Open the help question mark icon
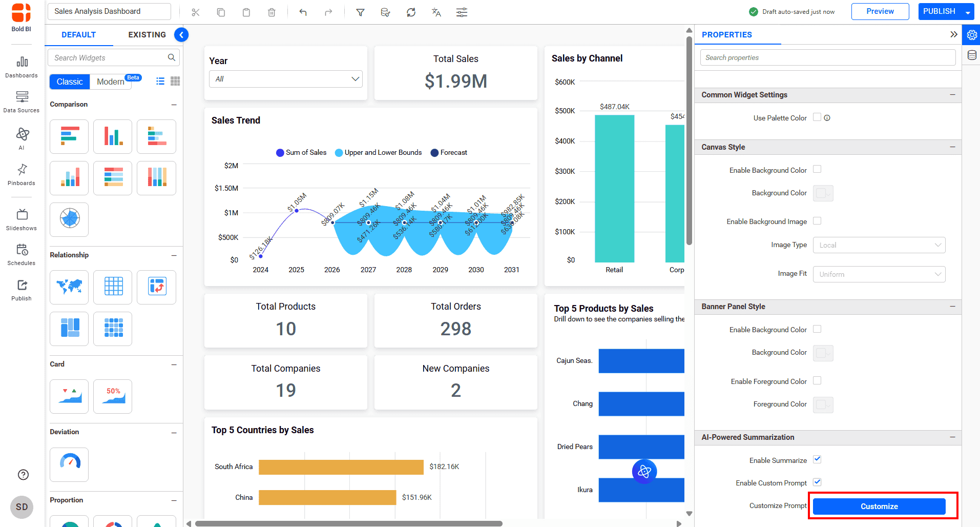The width and height of the screenshot is (980, 527). click(x=23, y=475)
